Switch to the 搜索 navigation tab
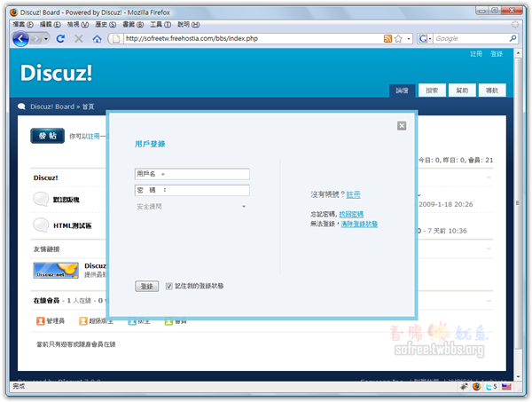Screen dimensions: 532x402 coord(431,91)
